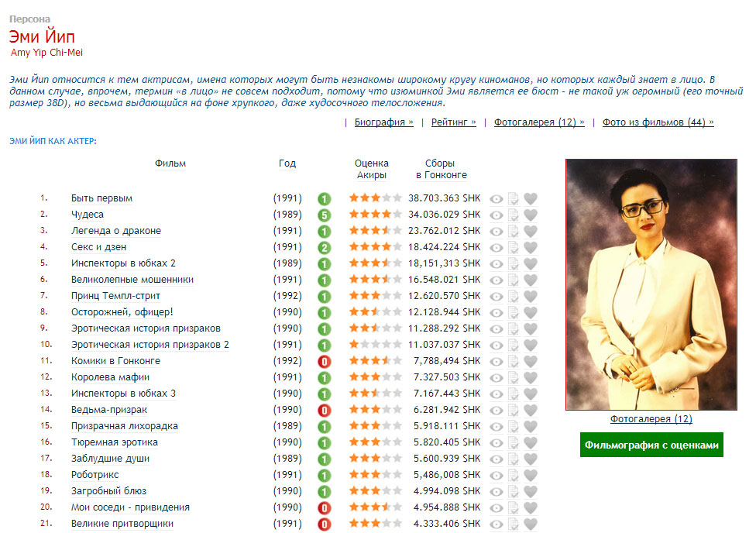
Task: Click the note page icon for Чудеса
Action: [514, 215]
